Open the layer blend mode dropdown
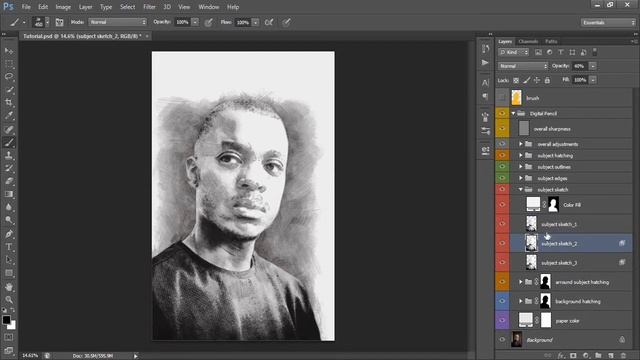 (523, 66)
